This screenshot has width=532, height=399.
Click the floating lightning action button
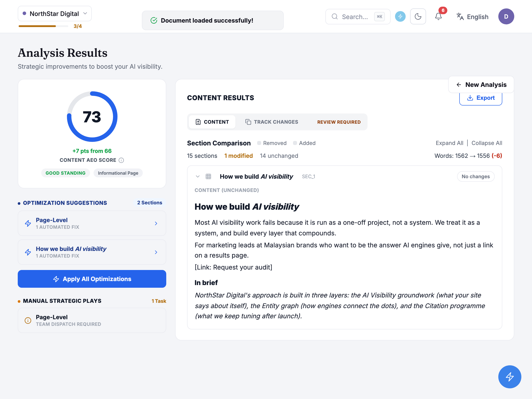click(510, 377)
